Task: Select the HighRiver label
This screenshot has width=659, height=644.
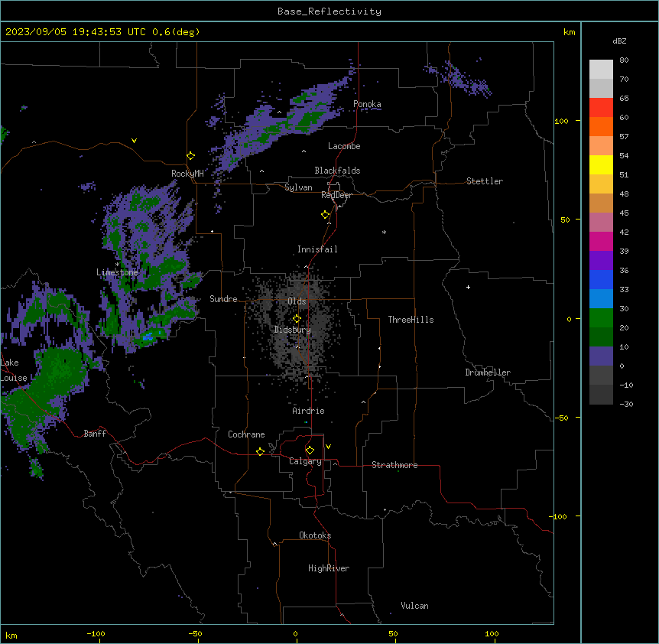Action: (329, 568)
